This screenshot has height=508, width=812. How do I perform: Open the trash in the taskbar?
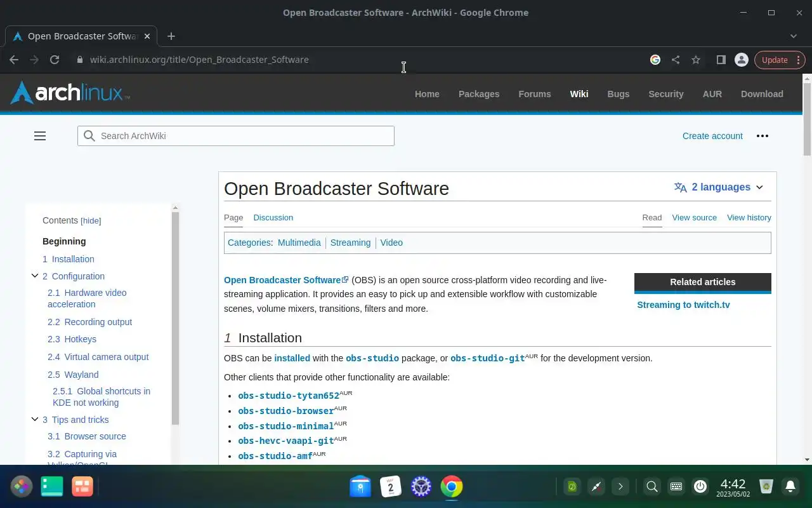point(766,486)
